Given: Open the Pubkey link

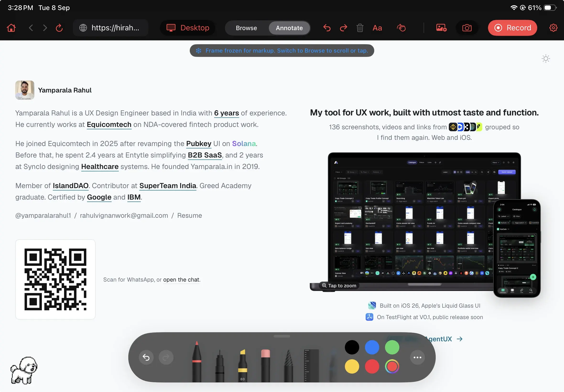Looking at the screenshot, I should (x=199, y=143).
